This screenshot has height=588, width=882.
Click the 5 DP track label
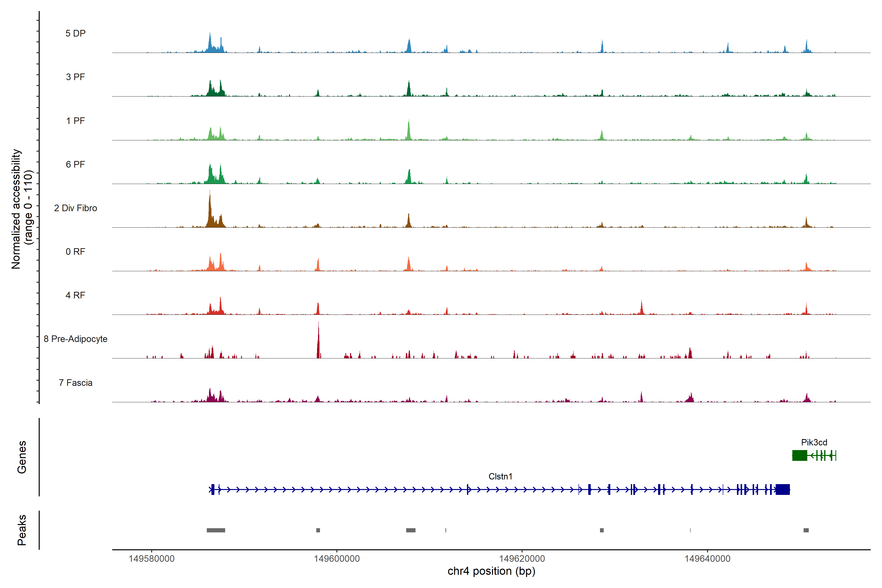[75, 33]
